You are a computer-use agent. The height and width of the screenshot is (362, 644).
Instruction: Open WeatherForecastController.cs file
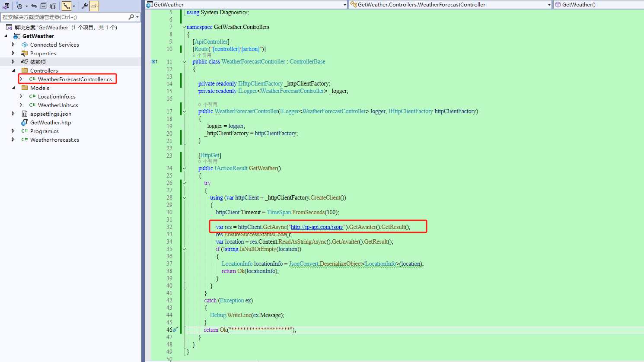(x=75, y=79)
